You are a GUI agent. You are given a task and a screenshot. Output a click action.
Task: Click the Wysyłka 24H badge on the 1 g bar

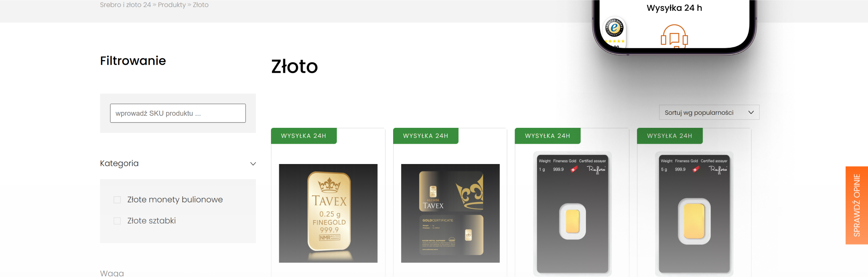click(548, 136)
